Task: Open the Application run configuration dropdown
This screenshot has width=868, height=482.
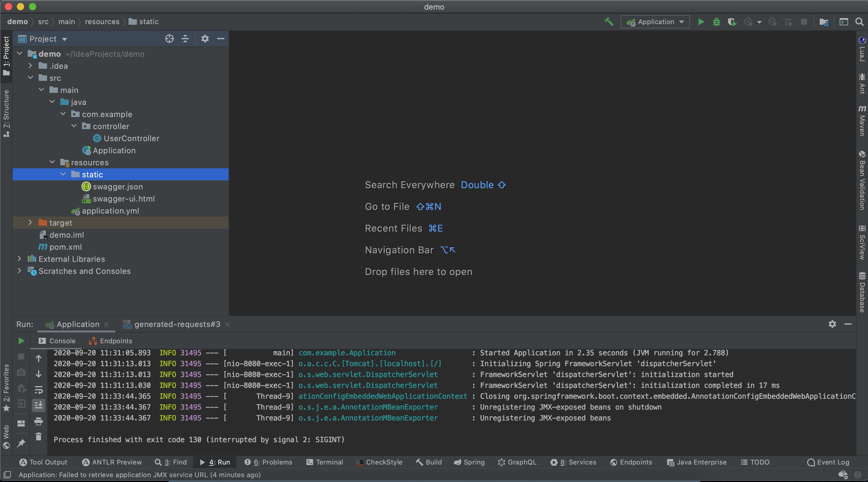Action: point(655,22)
